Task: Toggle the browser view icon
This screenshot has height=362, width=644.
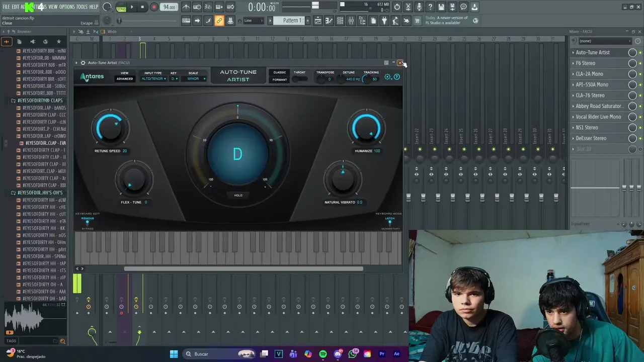Action: click(x=362, y=21)
